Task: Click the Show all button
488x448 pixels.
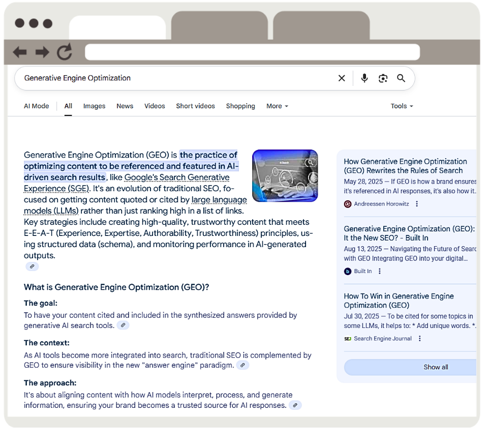Action: (435, 367)
